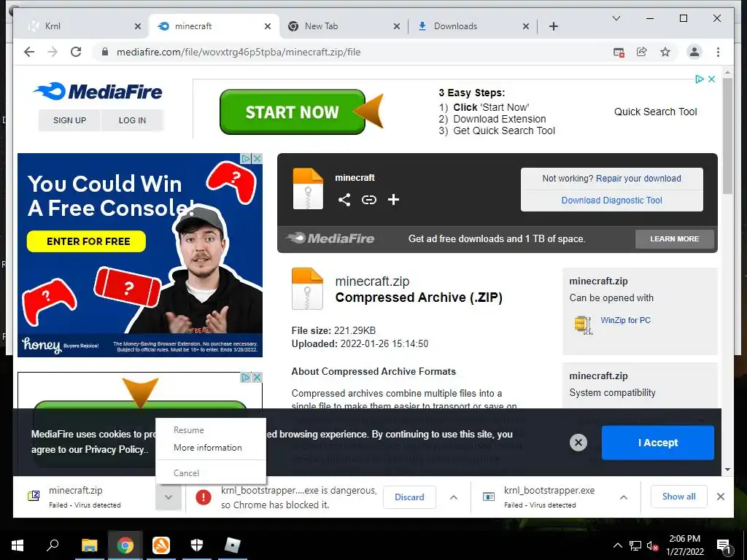The height and width of the screenshot is (560, 747).
Task: Expand options for blocked krnl_bootstrapper download
Action: (454, 497)
